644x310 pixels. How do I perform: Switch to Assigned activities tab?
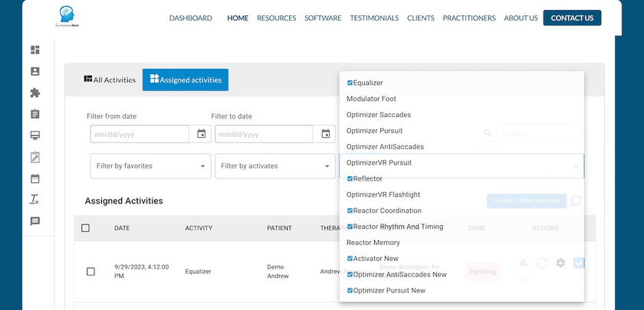(186, 80)
